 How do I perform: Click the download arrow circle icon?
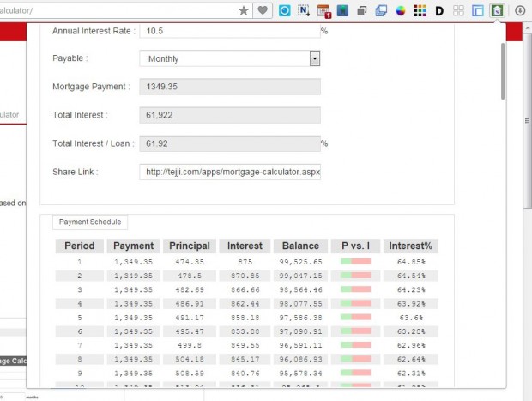pyautogui.click(x=520, y=10)
